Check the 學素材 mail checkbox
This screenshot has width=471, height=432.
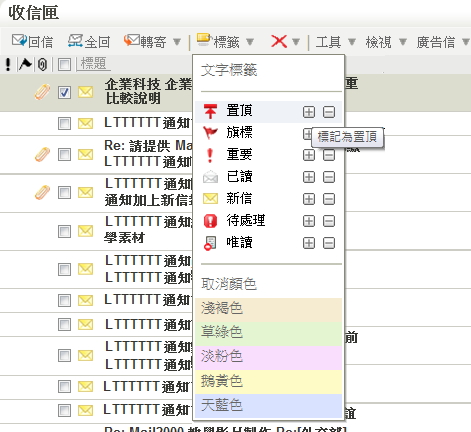tap(64, 231)
